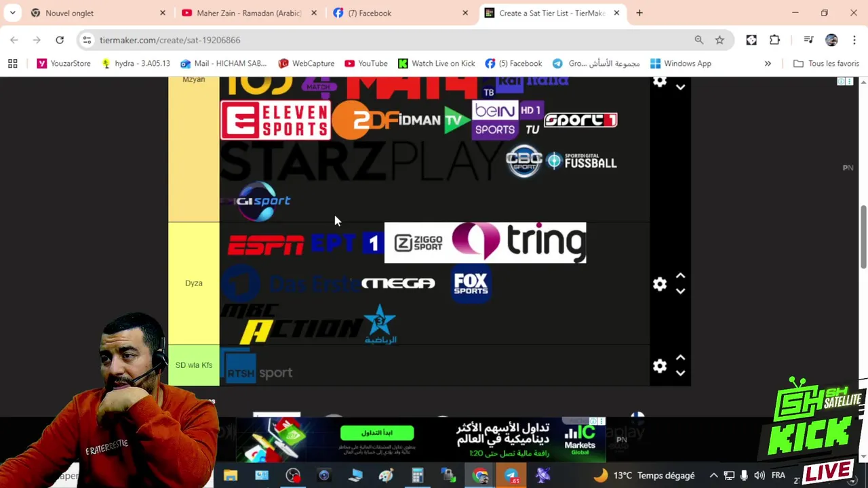Viewport: 868px width, 488px height.
Task: Open settings gear for Dyza tier
Action: pyautogui.click(x=660, y=284)
